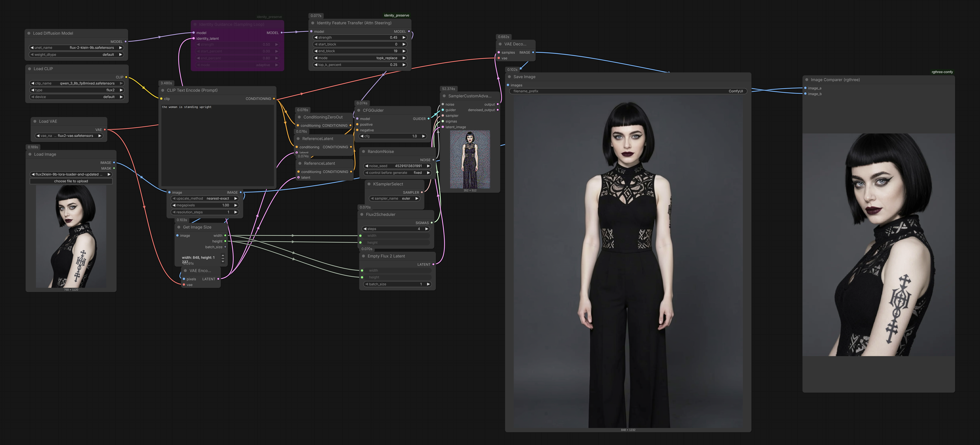The height and width of the screenshot is (445, 980).
Task: Collapse the SamplerCustomAdvanced node via its dot
Action: pos(444,96)
